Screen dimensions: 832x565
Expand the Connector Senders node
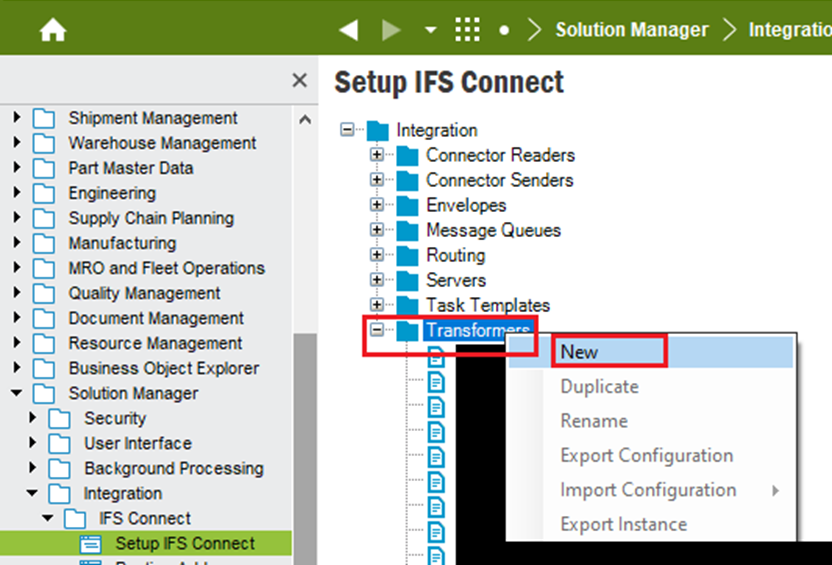click(x=377, y=179)
